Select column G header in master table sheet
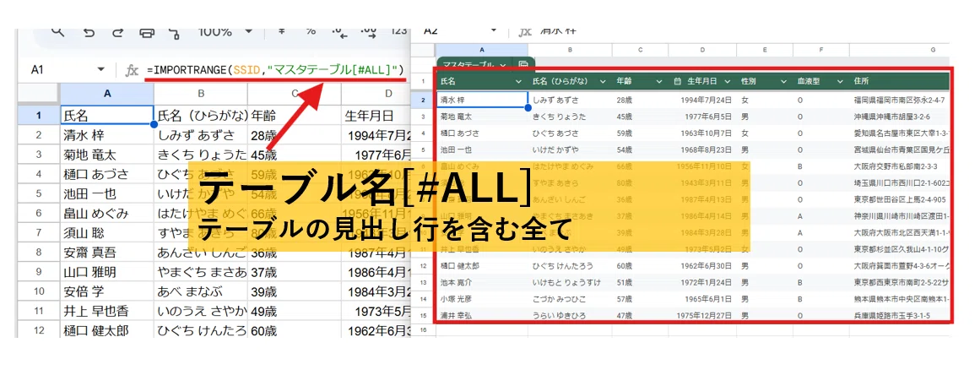 point(900,50)
